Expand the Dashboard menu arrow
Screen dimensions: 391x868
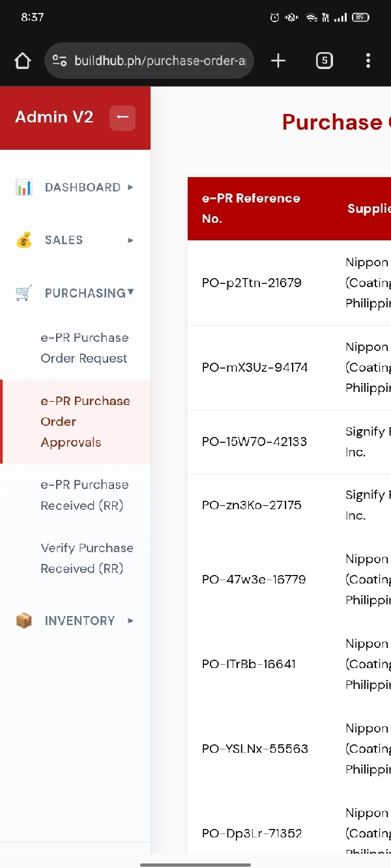point(130,188)
